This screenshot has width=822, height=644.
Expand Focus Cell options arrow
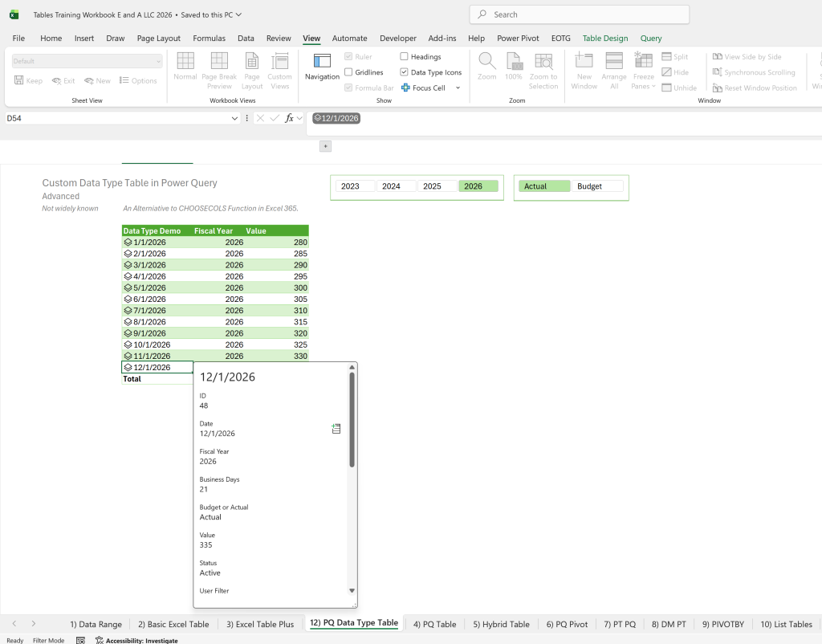click(458, 88)
